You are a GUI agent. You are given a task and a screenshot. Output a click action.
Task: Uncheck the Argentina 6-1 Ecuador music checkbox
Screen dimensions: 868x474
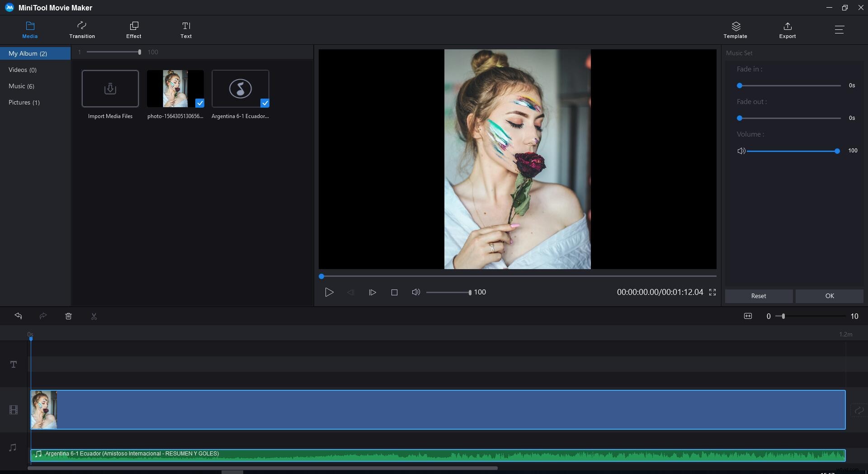pyautogui.click(x=265, y=103)
